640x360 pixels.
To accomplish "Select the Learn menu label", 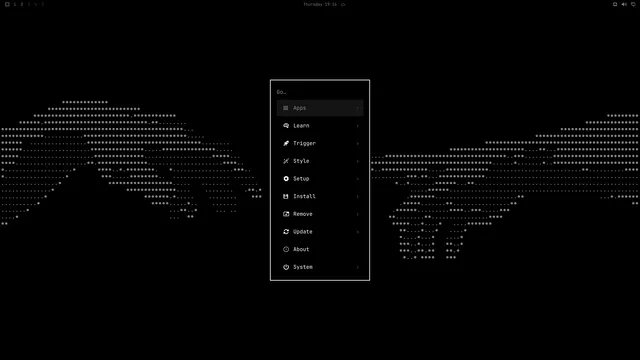I will (301, 126).
